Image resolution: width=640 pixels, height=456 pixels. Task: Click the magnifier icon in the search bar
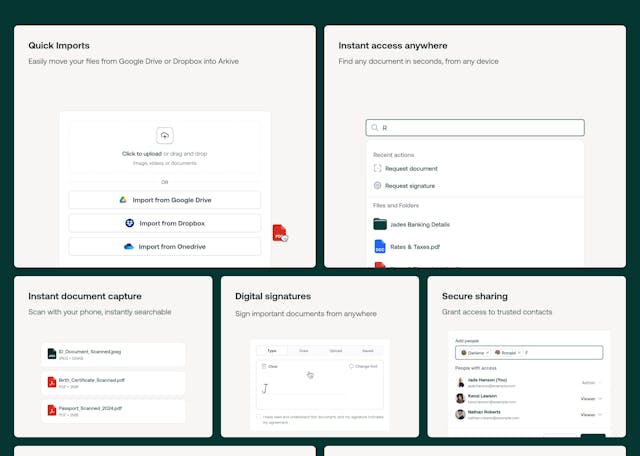[374, 128]
